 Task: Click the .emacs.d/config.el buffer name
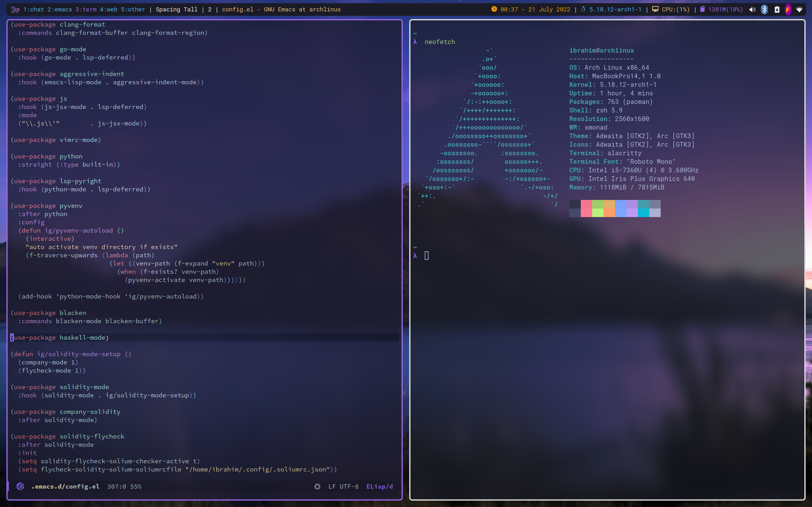[65, 486]
